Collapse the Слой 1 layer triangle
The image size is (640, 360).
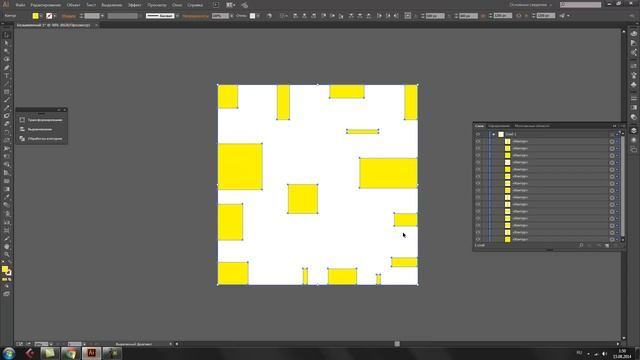(493, 134)
